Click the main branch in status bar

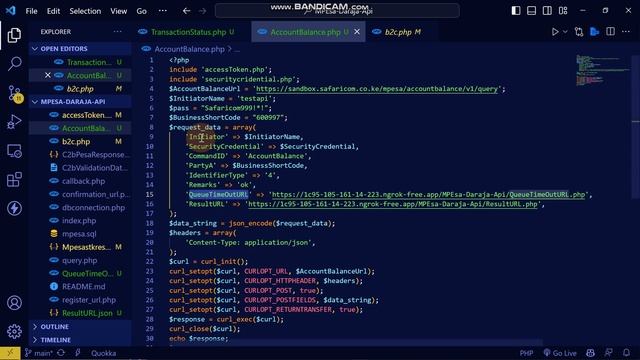pyautogui.click(x=39, y=353)
